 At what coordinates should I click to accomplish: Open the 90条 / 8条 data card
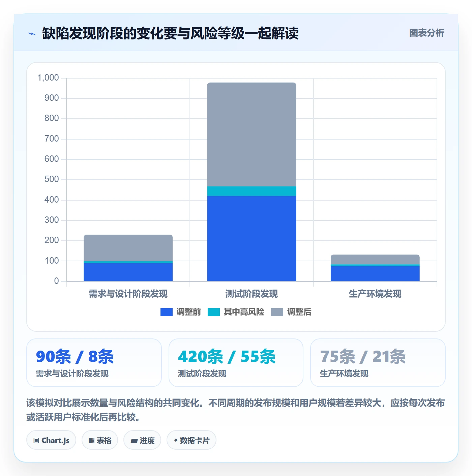tap(94, 363)
